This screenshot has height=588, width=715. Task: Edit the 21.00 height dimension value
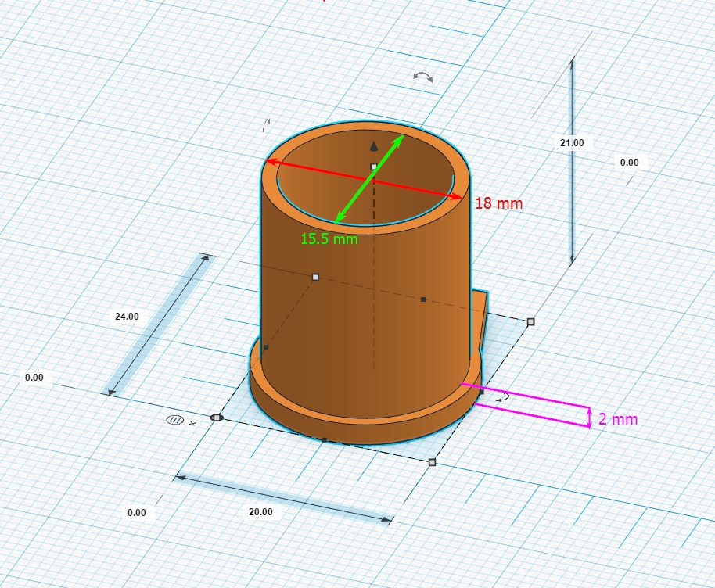pos(572,142)
